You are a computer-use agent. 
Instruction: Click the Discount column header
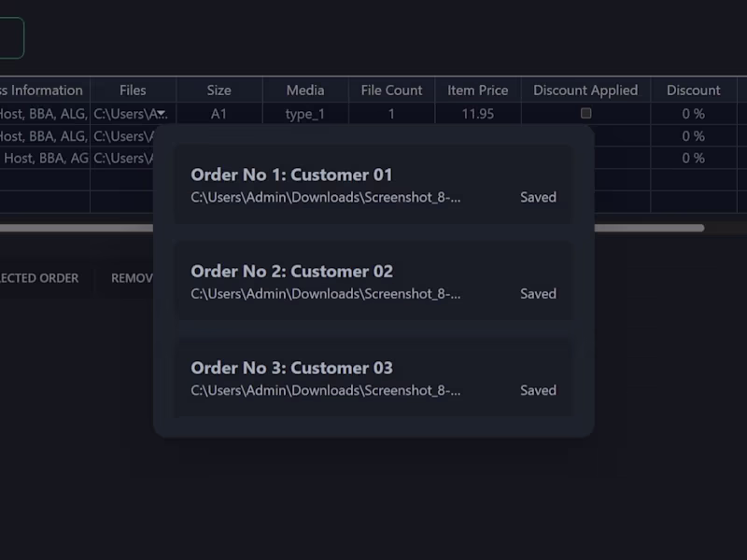click(694, 90)
